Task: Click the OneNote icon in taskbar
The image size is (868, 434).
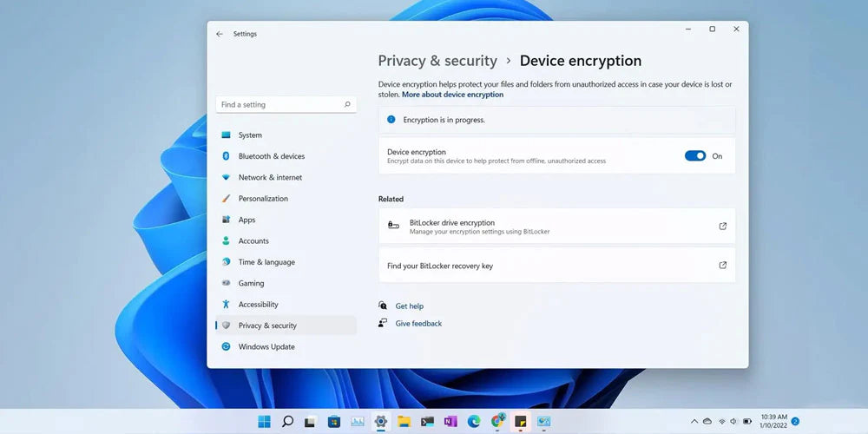Action: tap(450, 422)
